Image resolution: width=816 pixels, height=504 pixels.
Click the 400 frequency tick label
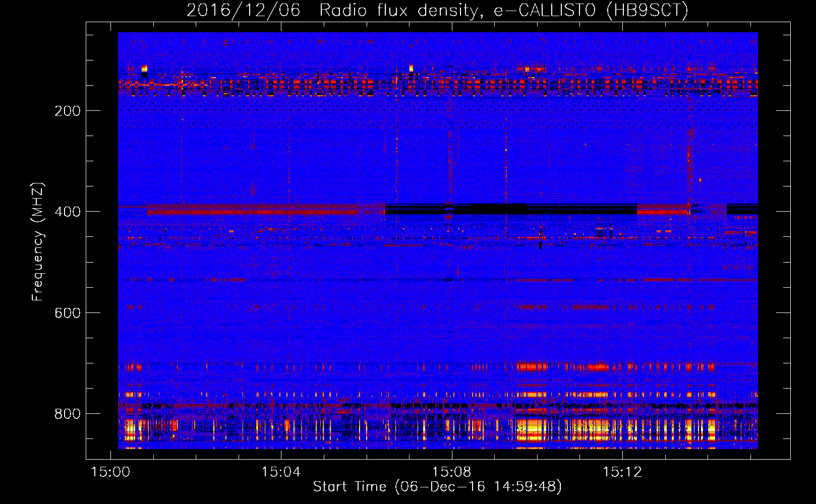coord(68,212)
